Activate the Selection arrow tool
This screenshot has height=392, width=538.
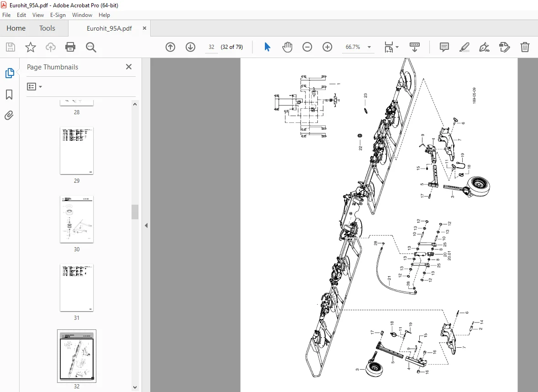click(x=267, y=47)
